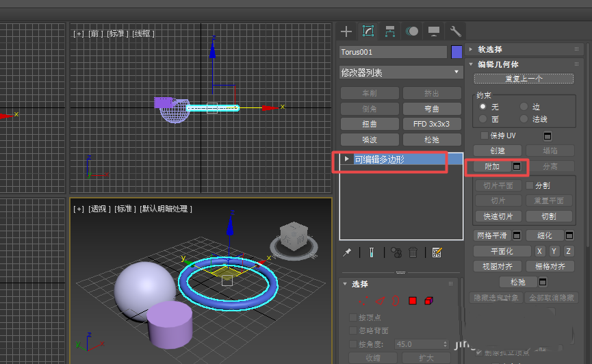Open the Torus001 object color swatch
Screen dimensions: 592x364
point(456,52)
